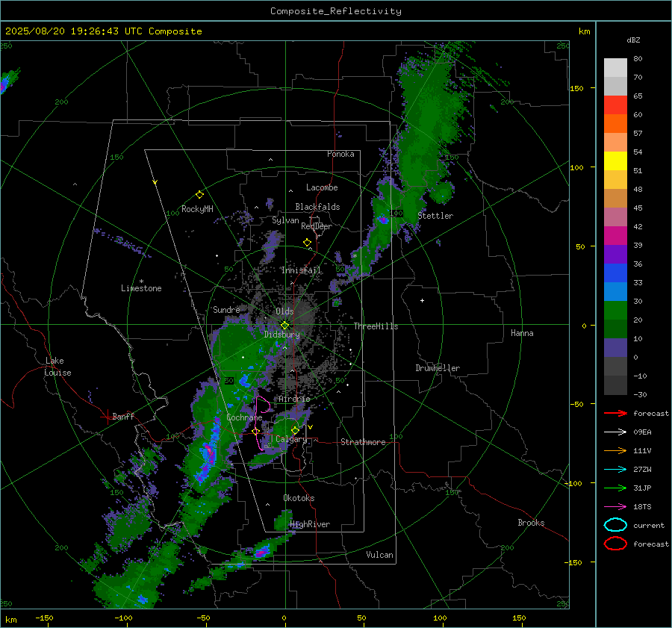Select the yellow diamond marker near RedDeer
The width and height of the screenshot is (672, 628).
(x=307, y=243)
